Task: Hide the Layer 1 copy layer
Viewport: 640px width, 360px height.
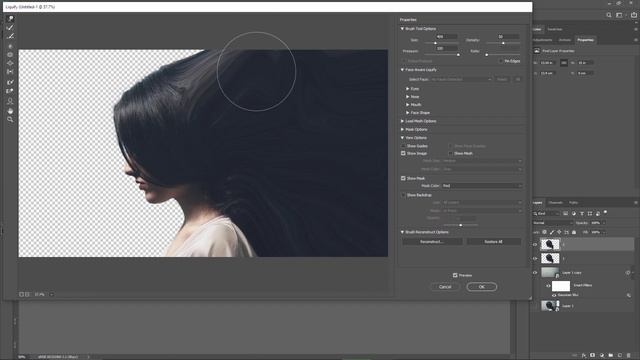Action: click(x=535, y=272)
